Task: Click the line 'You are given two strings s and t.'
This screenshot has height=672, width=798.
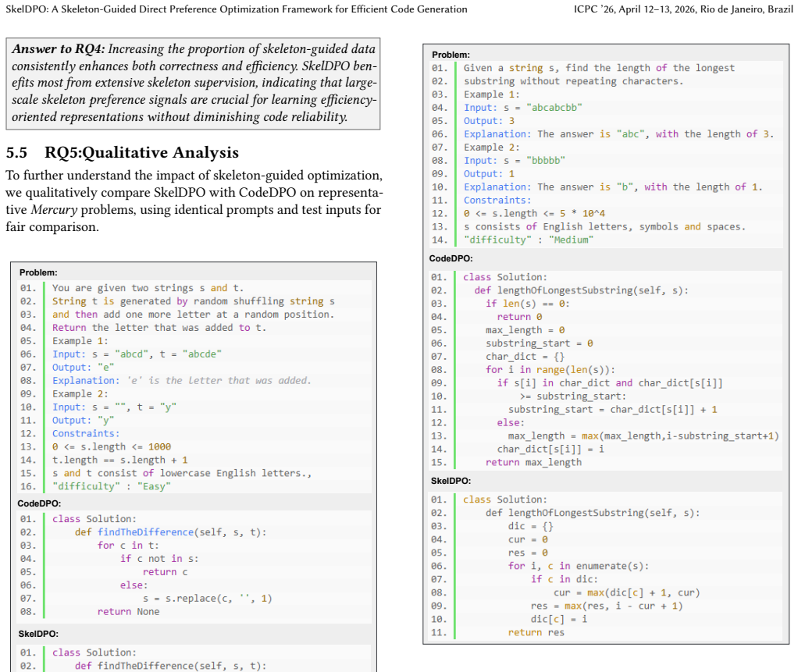Action: [148, 288]
